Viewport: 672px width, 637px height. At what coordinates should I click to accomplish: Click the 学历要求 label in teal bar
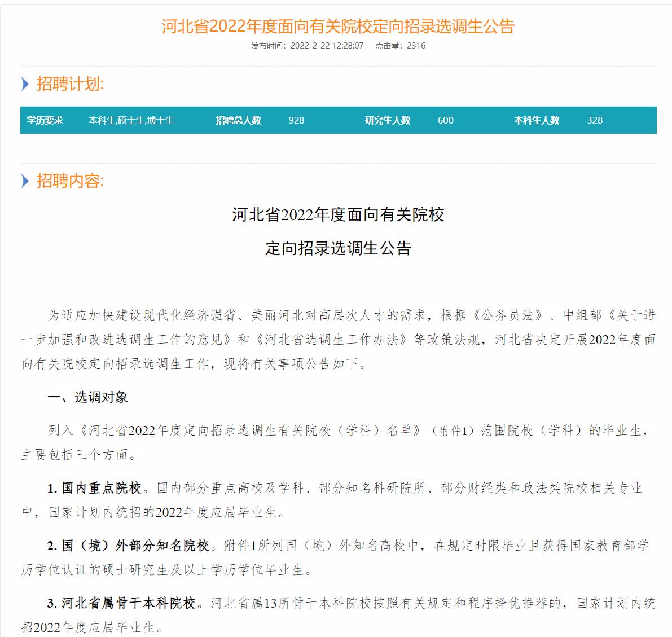(45, 120)
